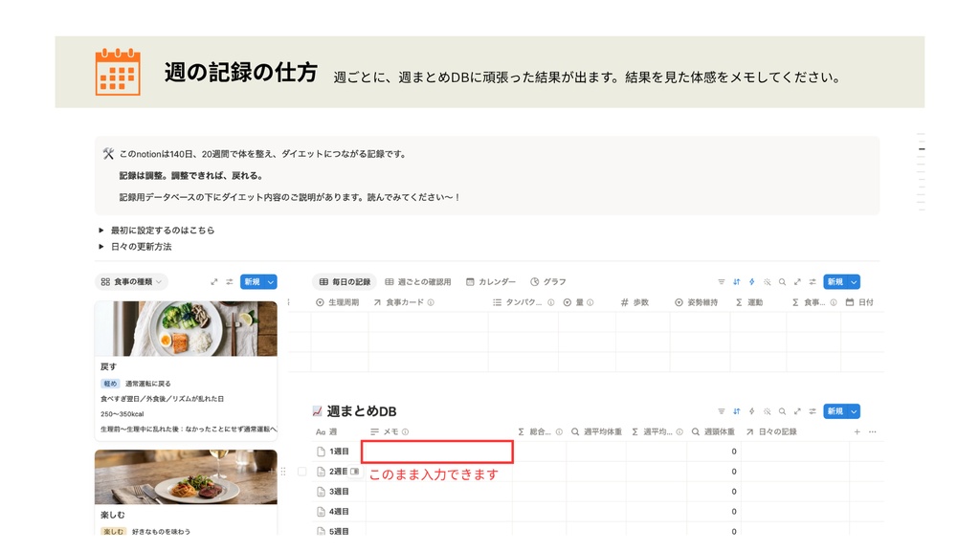Open 週まとめDB as full page
Image resolution: width=980 pixels, height=551 pixels.
point(797,411)
